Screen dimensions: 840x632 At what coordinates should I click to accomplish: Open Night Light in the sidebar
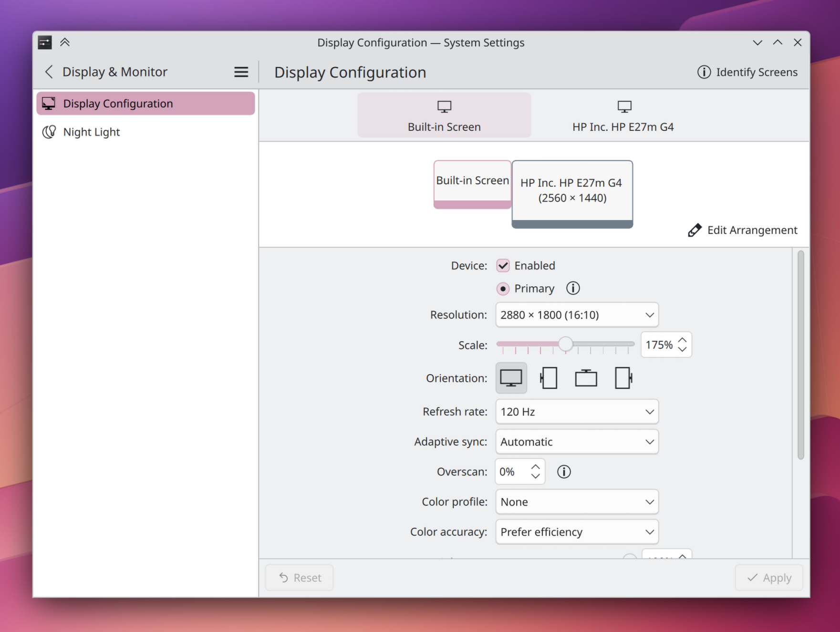click(91, 132)
